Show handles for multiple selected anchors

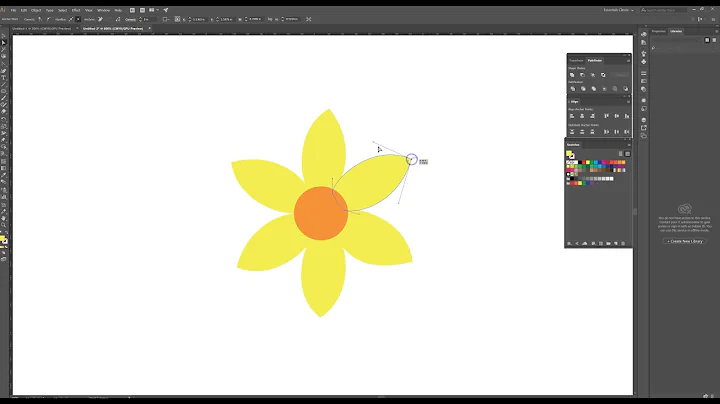click(x=71, y=19)
